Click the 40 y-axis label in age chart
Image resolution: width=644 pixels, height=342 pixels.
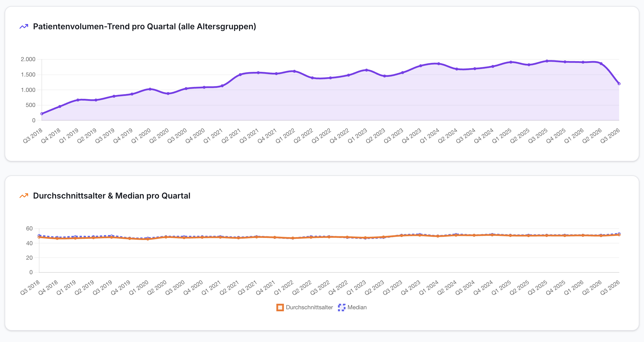tap(29, 243)
